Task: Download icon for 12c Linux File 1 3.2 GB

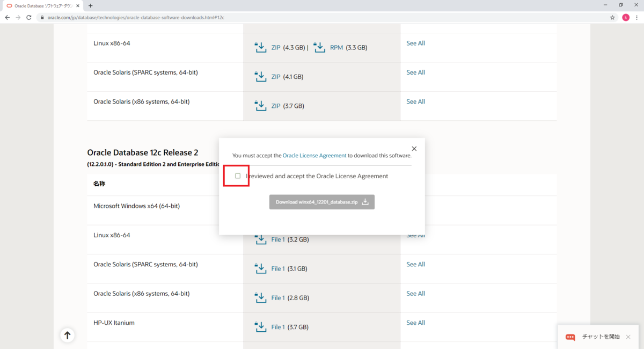Action: [x=260, y=239]
